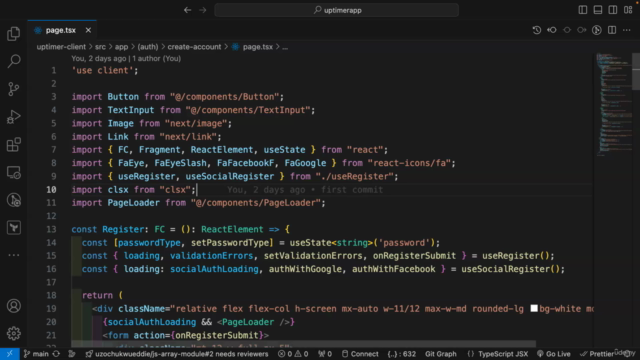Click line number 13 in the gutter

pyautogui.click(x=51, y=229)
